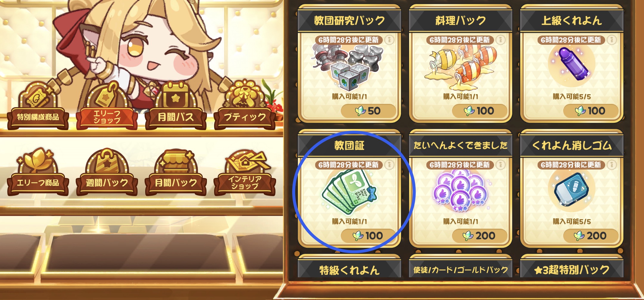
Task: Show info for くれよん消しゴム item
Action: (x=612, y=164)
